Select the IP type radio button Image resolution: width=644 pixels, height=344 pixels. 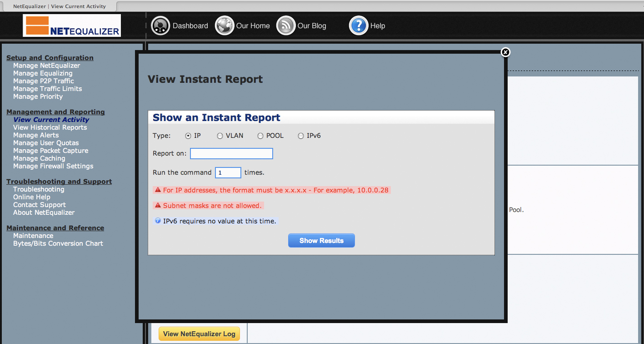pyautogui.click(x=188, y=136)
